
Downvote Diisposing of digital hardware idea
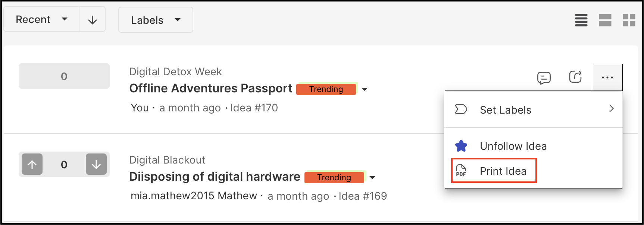[x=96, y=164]
